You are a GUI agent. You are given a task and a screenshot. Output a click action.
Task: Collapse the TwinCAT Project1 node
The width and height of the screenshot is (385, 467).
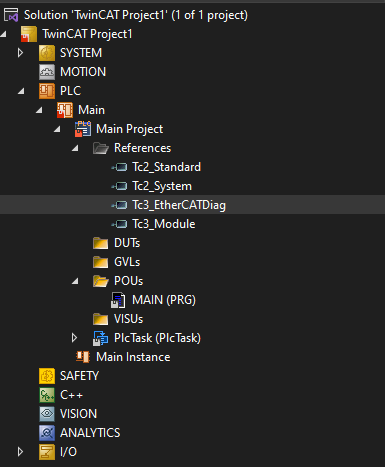4,34
